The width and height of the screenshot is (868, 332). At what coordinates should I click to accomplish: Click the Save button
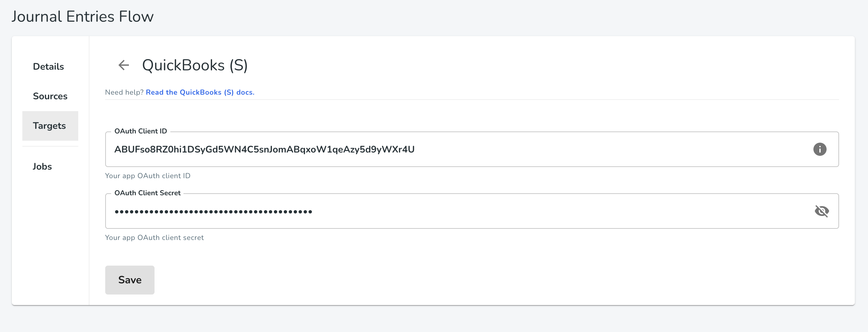pyautogui.click(x=130, y=280)
